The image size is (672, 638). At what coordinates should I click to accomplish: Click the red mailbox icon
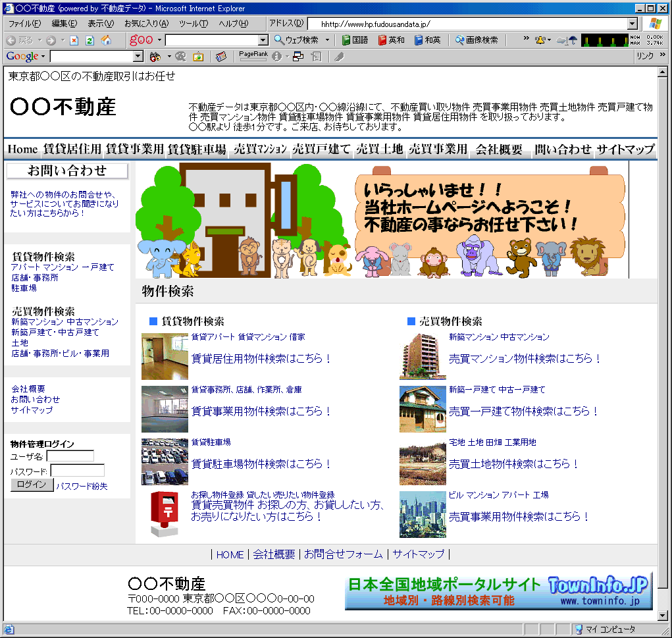coord(165,514)
